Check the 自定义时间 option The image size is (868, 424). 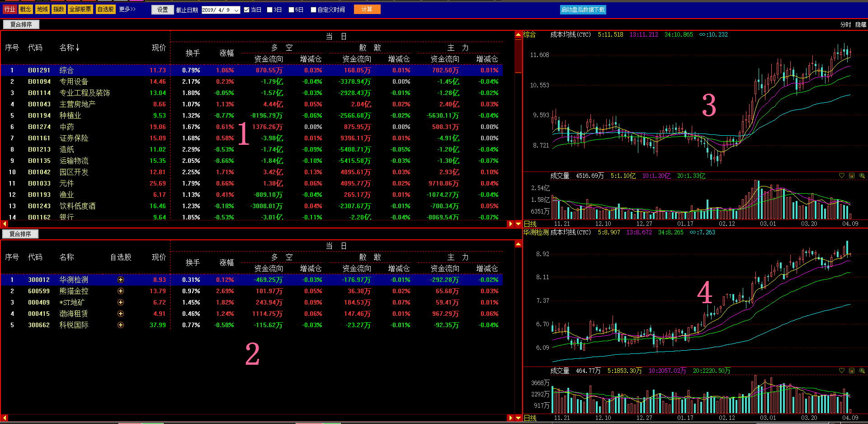314,10
